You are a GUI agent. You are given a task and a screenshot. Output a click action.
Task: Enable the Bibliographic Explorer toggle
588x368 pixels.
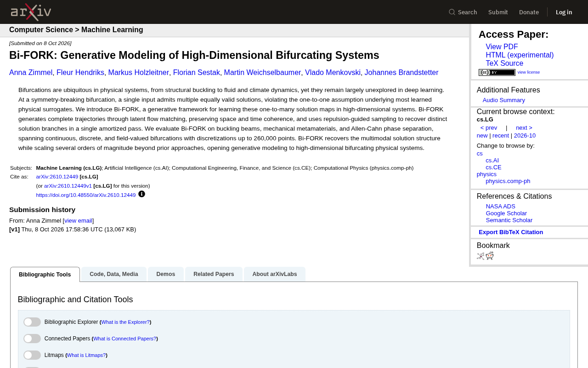click(x=32, y=322)
